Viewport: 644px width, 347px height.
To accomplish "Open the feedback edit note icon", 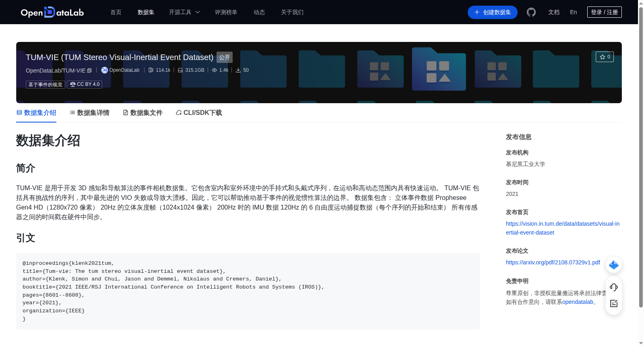I will pos(614,303).
